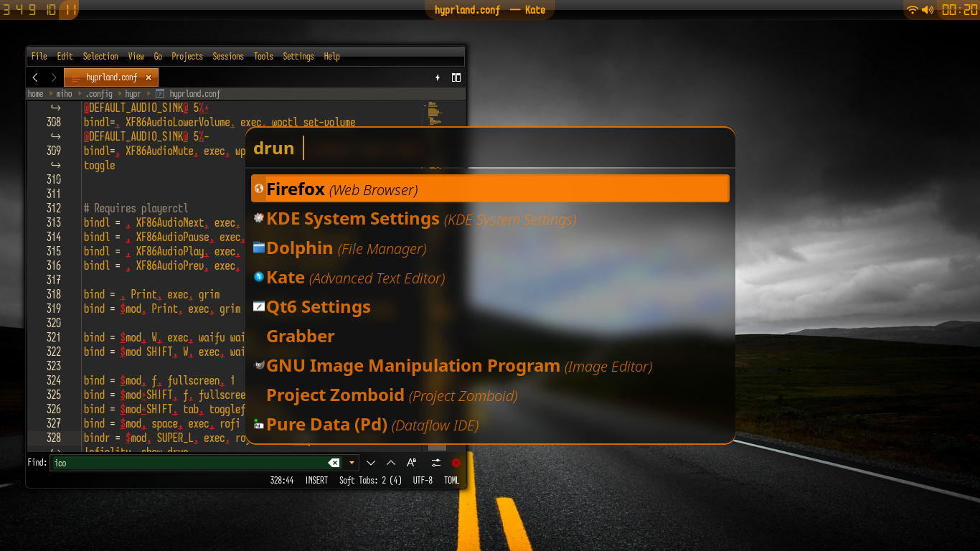Open Find history dropdown arrow
Image resolution: width=980 pixels, height=551 pixels.
(352, 463)
